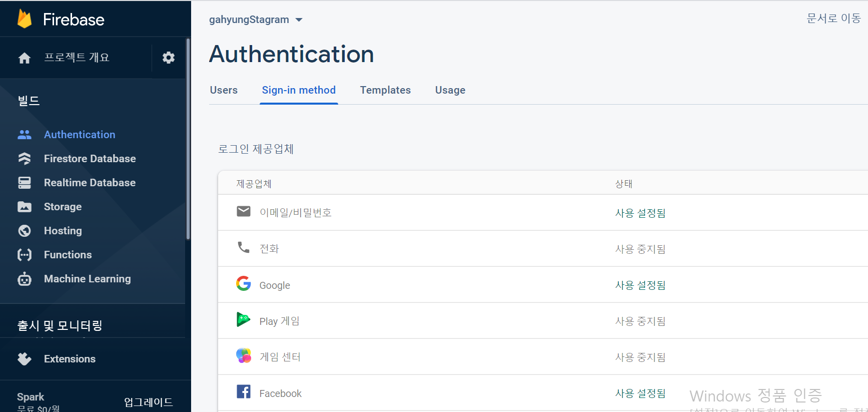The height and width of the screenshot is (412, 868).
Task: Open project settings gear icon
Action: (x=169, y=58)
